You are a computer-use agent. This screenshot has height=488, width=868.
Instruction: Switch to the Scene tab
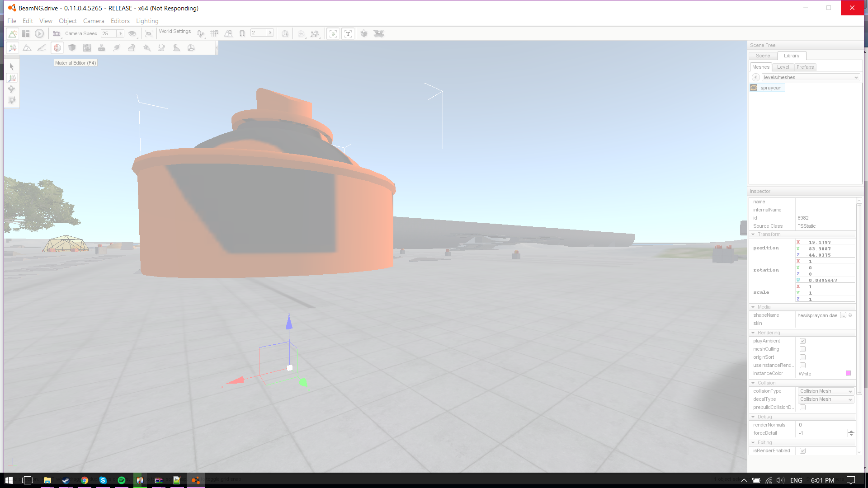[x=763, y=56]
